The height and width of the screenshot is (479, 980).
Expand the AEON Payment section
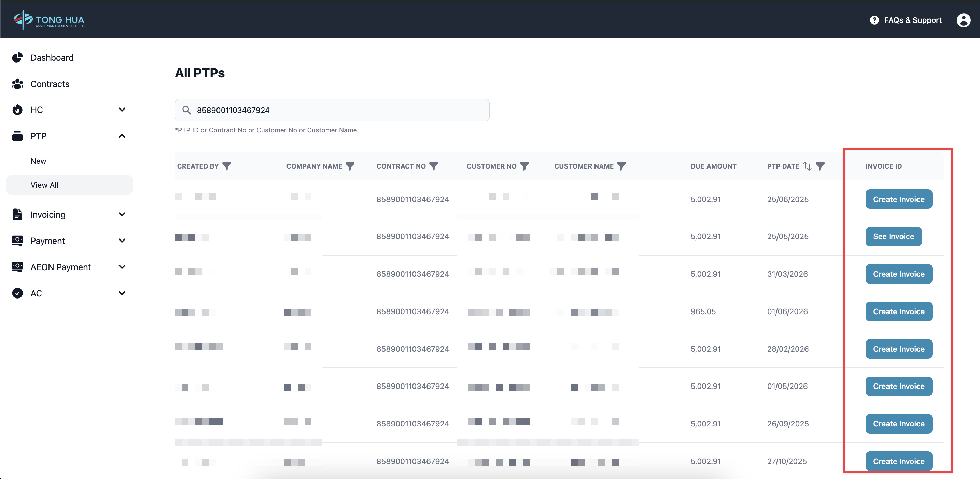[122, 267]
